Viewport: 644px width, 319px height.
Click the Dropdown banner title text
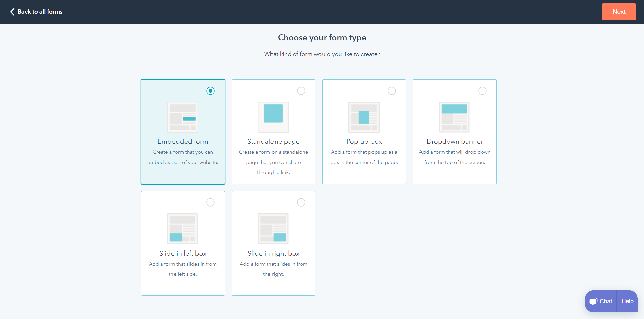point(454,142)
